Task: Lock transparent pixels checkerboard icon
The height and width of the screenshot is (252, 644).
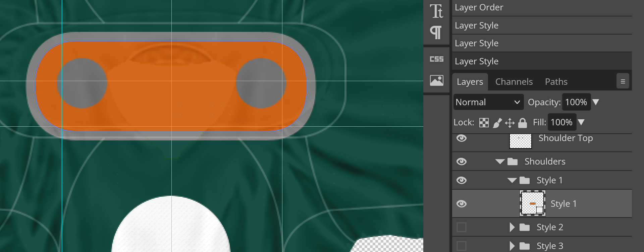Action: (x=484, y=123)
